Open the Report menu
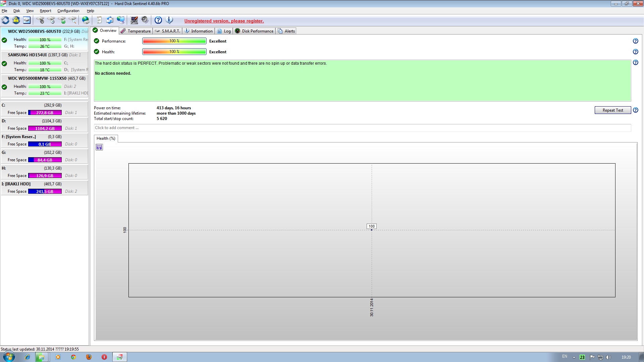This screenshot has height=362, width=644. click(46, 11)
